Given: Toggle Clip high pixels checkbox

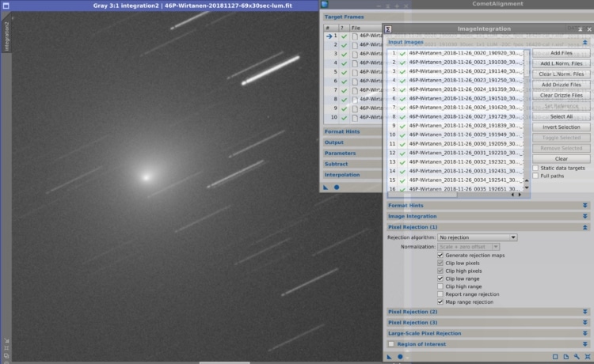Looking at the screenshot, I should pyautogui.click(x=440, y=271).
